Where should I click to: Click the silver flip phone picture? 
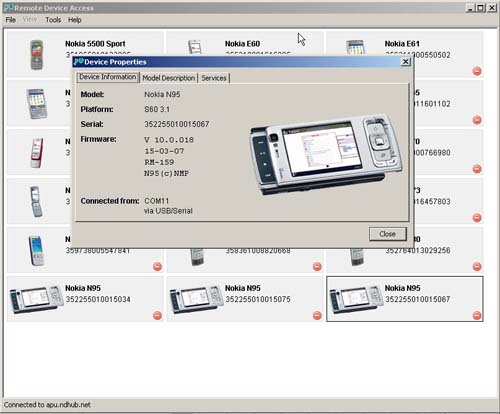coord(36,202)
